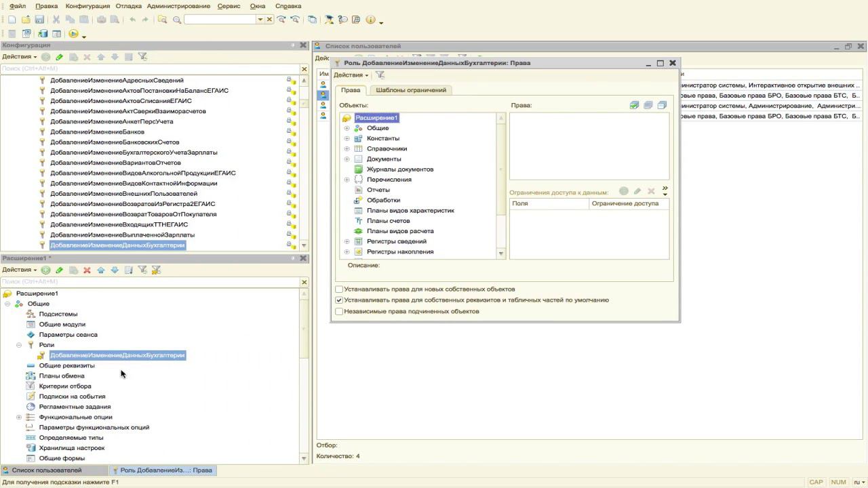
Task: Click the set all rights icon above Права list
Action: [x=634, y=105]
